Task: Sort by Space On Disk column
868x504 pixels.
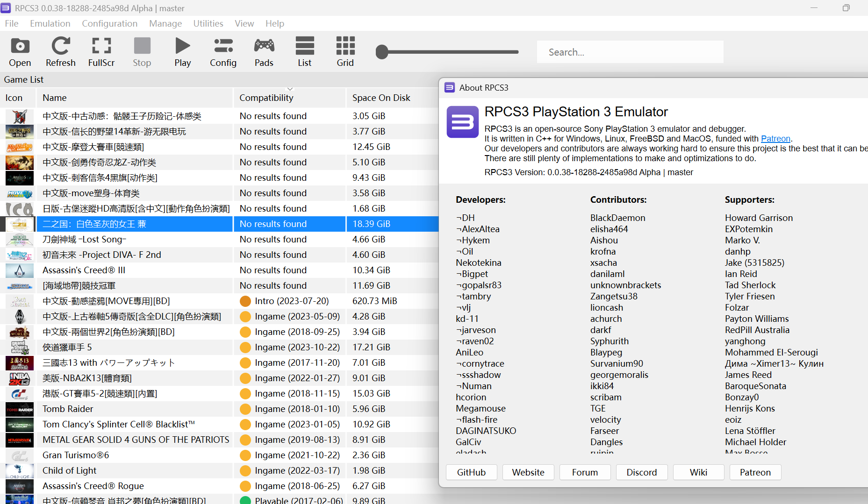Action: [381, 98]
